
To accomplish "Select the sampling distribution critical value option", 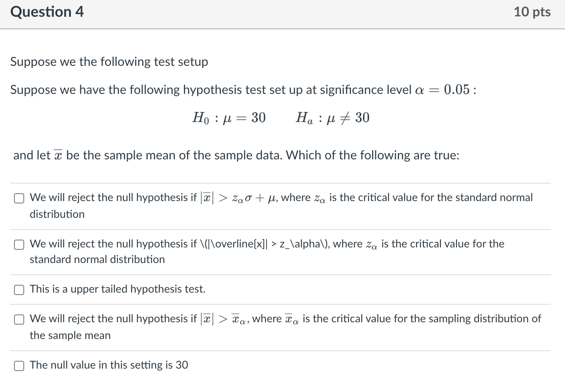I will [x=19, y=319].
